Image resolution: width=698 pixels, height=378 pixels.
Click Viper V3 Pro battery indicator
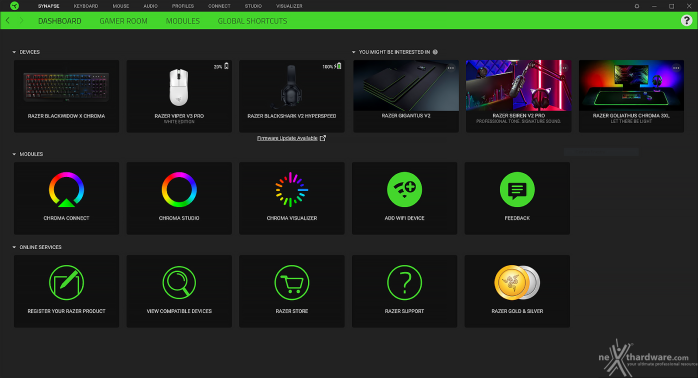pyautogui.click(x=221, y=66)
